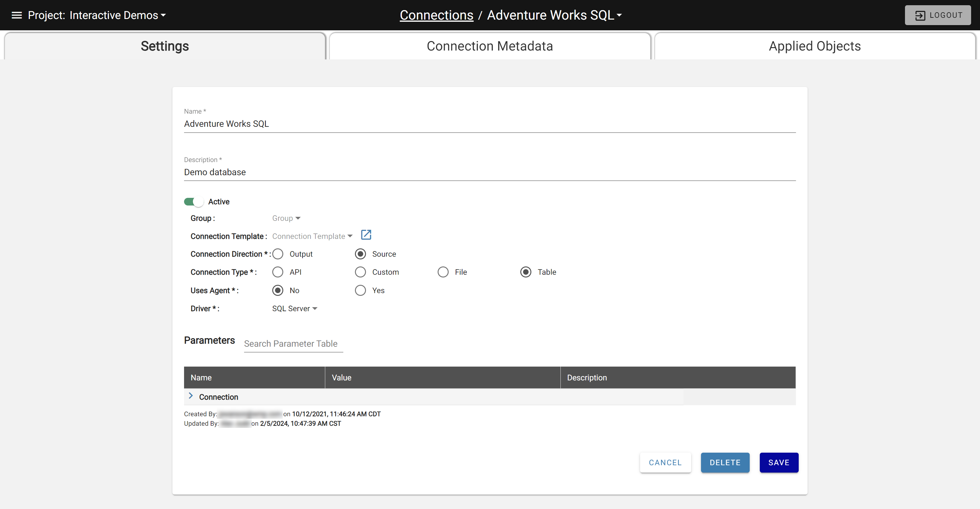Open the SQL Server driver dropdown
The image size is (980, 509).
294,308
